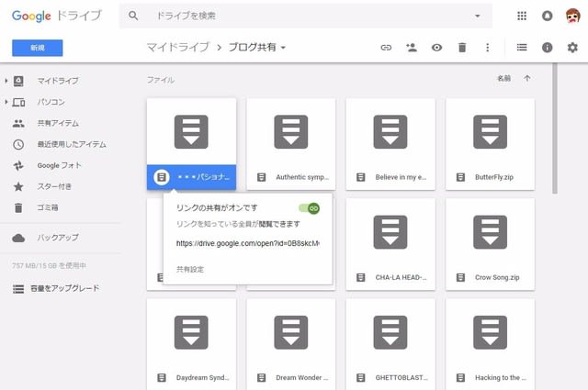The image size is (588, 390).
Task: Select the CHA-LA HEAD-... file
Action: click(390, 244)
